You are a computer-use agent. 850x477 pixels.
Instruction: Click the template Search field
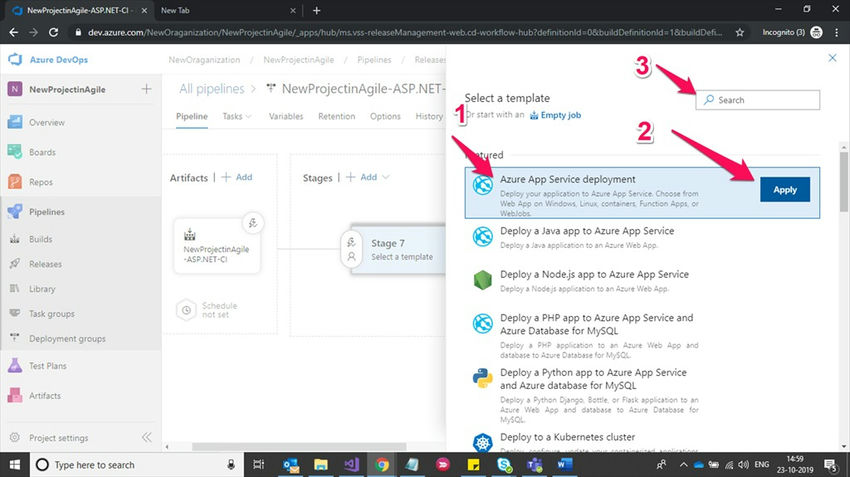click(757, 100)
